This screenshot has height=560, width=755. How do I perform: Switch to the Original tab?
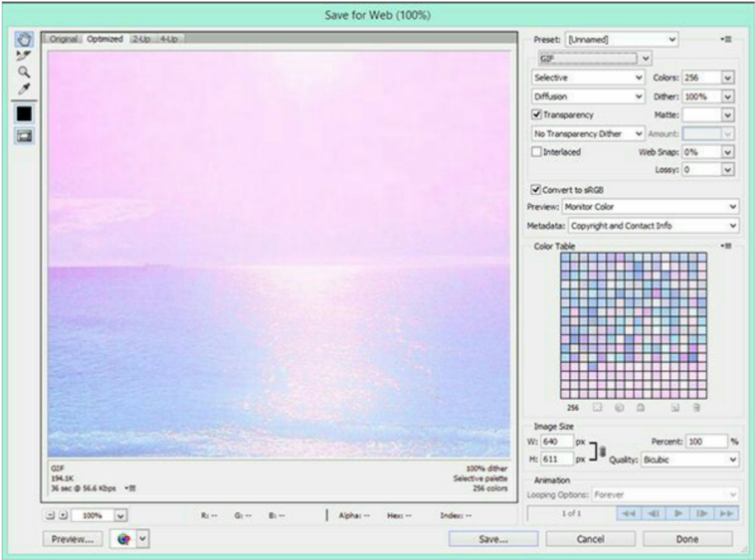coord(64,39)
